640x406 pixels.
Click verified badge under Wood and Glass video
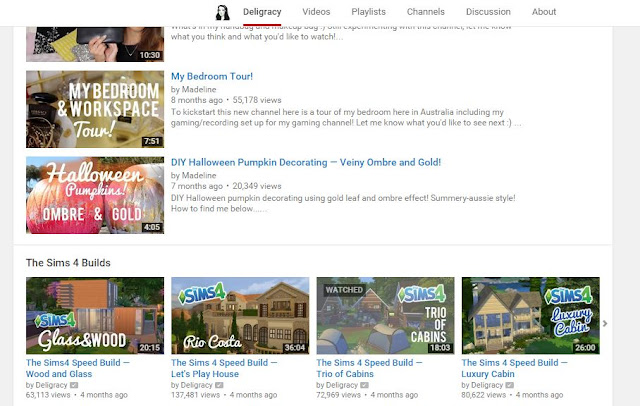pos(74,385)
